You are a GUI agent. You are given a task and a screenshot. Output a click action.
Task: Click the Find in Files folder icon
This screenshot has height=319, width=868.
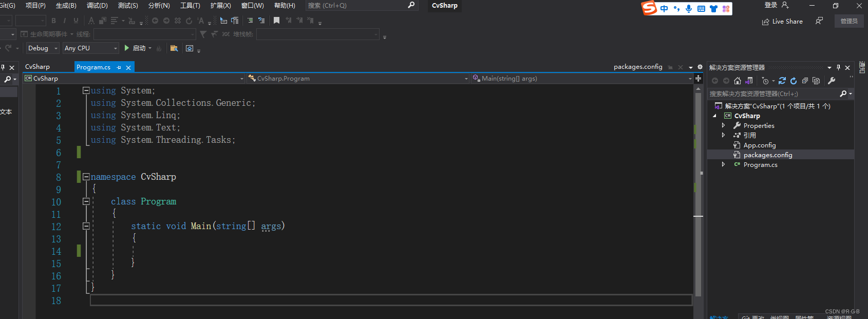[174, 48]
